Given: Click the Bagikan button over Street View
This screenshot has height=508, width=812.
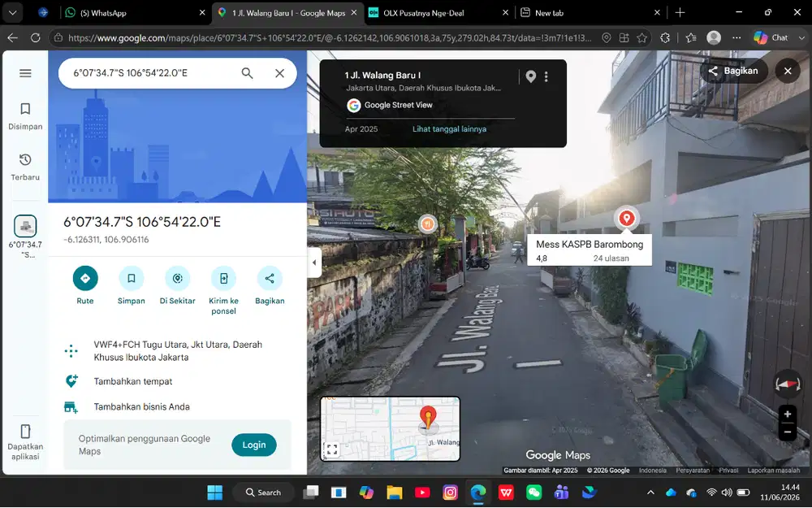Looking at the screenshot, I should click(732, 71).
